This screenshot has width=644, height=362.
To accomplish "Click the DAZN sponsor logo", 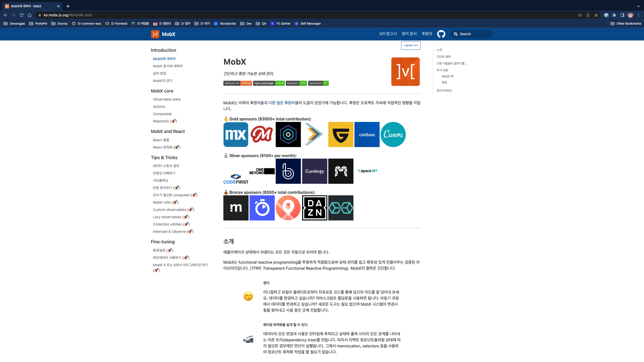I will [314, 208].
